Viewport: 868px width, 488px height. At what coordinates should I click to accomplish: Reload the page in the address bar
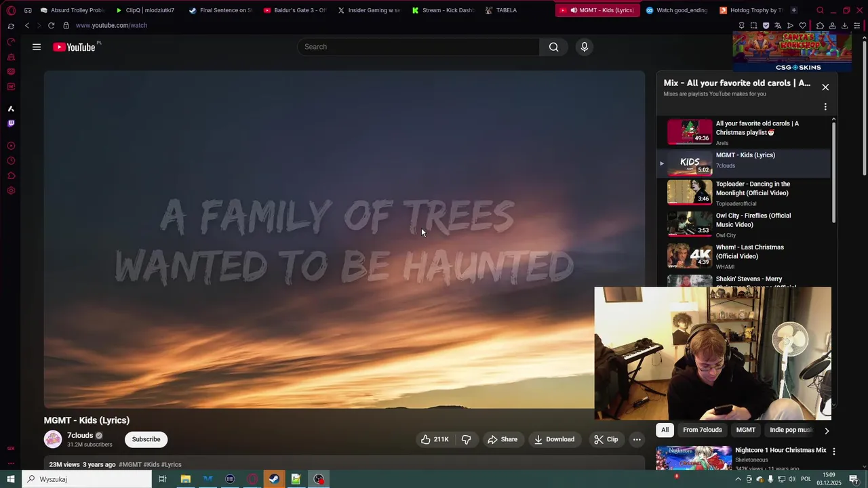point(51,25)
